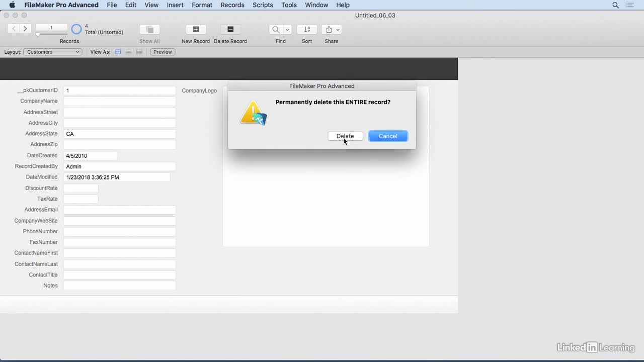Go to next record arrow
644x362 pixels.
25,29
